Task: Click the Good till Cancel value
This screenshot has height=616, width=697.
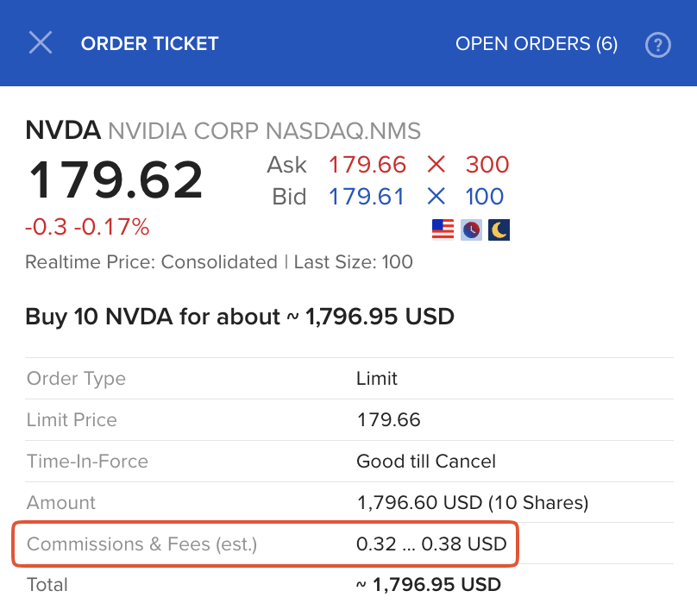Action: tap(426, 462)
